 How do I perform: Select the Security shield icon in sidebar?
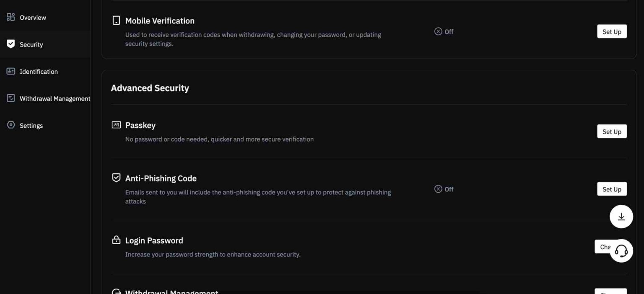(x=10, y=44)
